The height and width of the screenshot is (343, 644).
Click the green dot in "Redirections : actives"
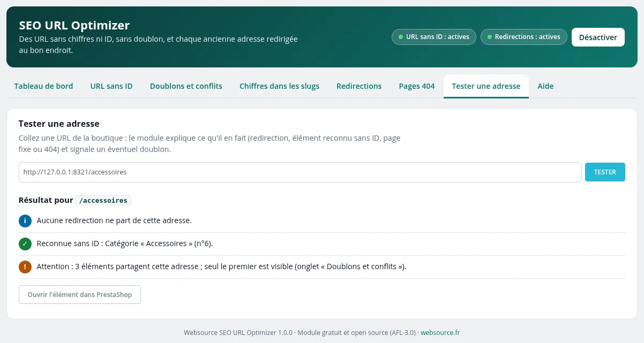[490, 37]
